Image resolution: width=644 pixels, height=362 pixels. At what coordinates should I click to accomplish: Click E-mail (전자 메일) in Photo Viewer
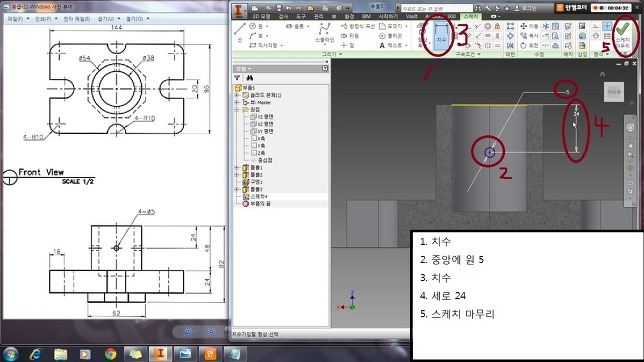(76, 19)
